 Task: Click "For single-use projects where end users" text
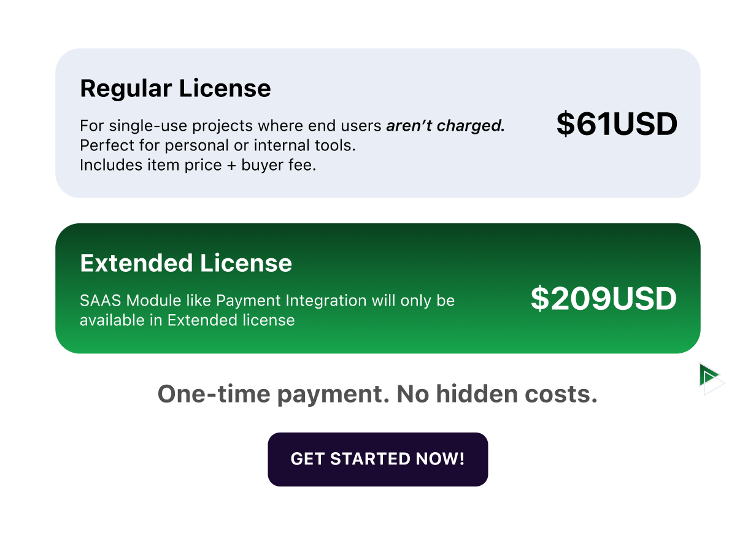tap(231, 126)
